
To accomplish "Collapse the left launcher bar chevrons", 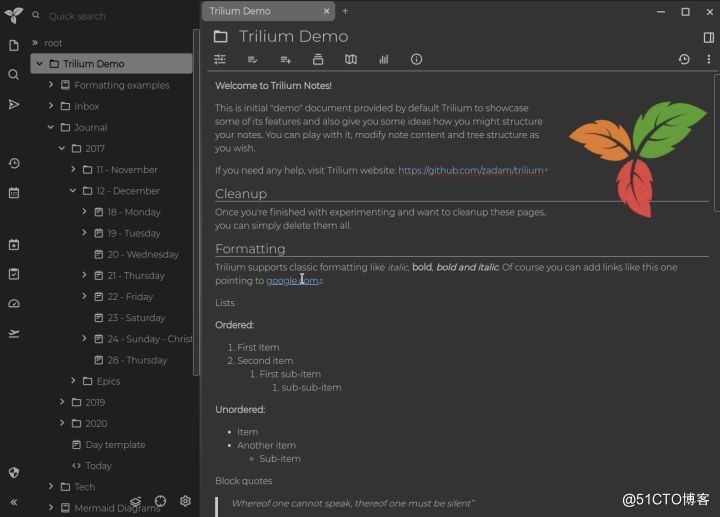I will [14, 502].
